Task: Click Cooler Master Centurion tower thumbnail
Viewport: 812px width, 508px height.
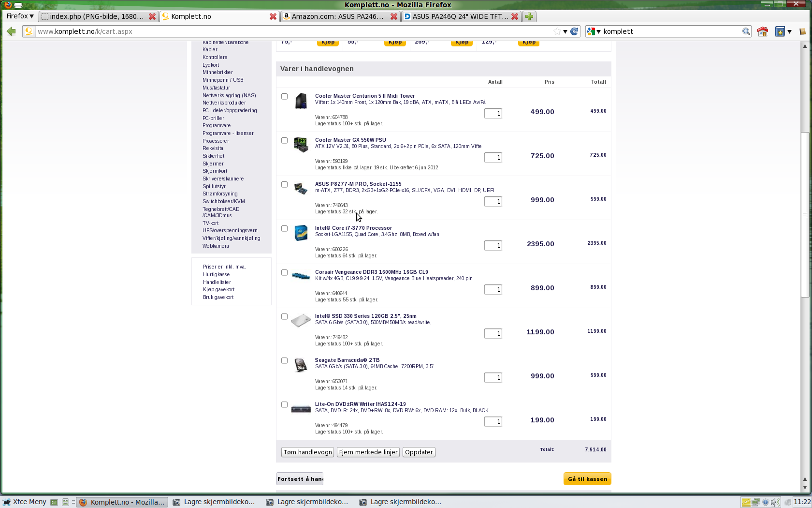Action: [301, 101]
